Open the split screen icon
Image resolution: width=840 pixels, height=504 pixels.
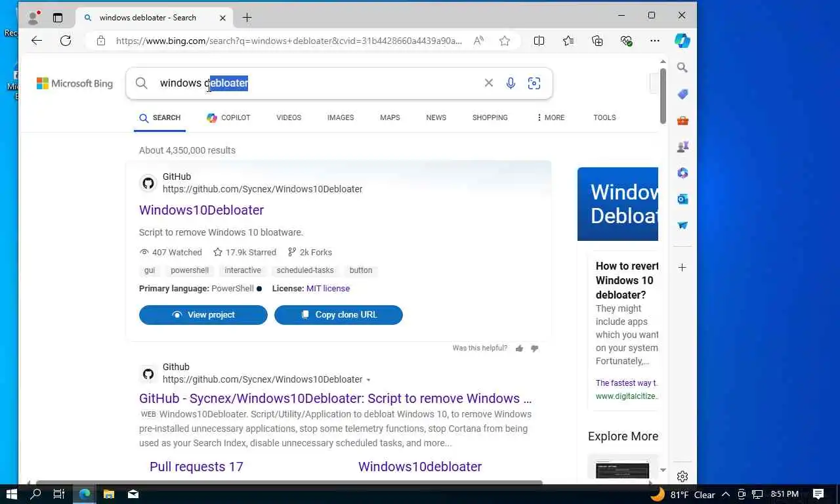click(x=539, y=41)
